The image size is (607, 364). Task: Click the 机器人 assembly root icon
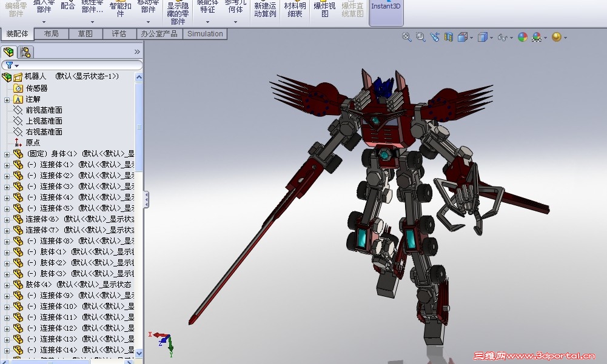pos(7,77)
